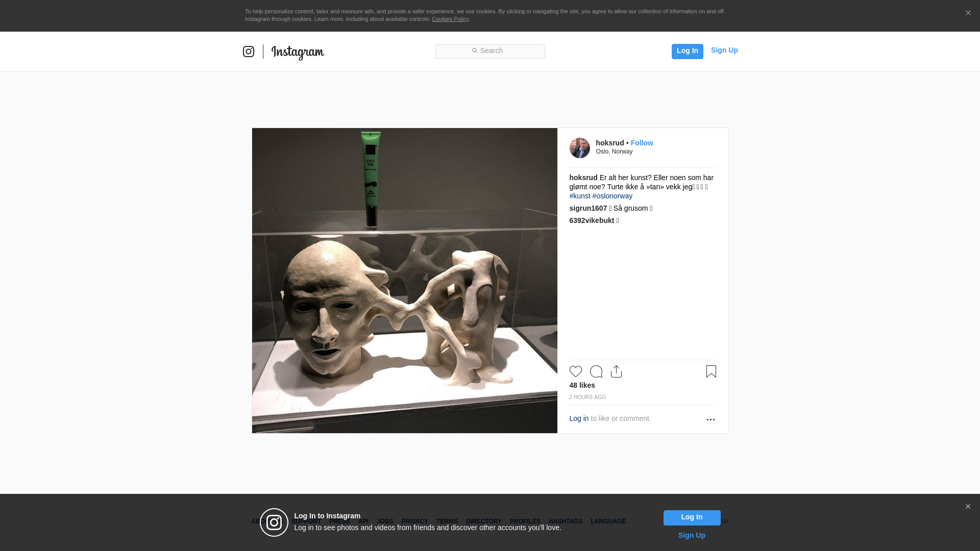Open sigrun1607's commenter profile
The height and width of the screenshot is (551, 980).
coord(588,208)
